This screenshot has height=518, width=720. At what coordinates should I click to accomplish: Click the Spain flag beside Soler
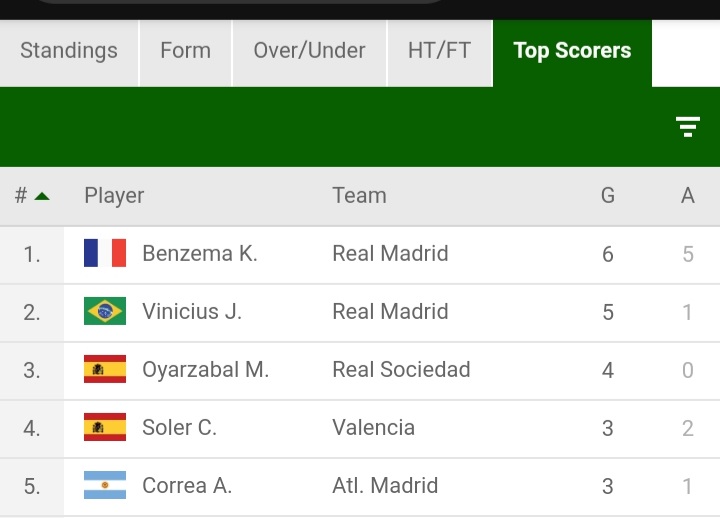click(105, 427)
